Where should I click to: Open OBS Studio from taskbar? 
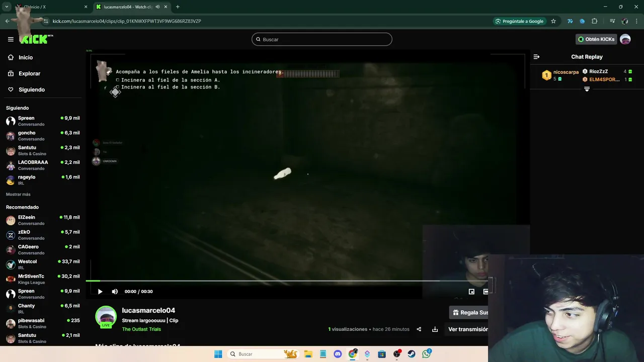pos(397,354)
